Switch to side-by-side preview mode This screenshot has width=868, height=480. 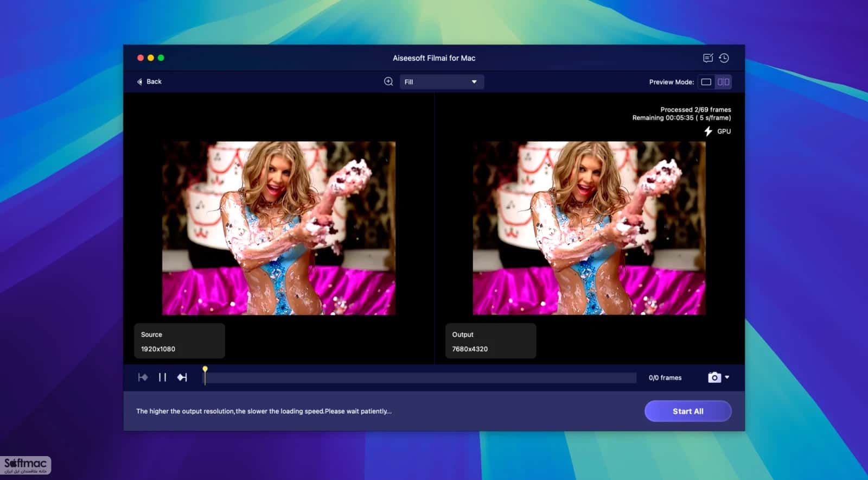724,82
